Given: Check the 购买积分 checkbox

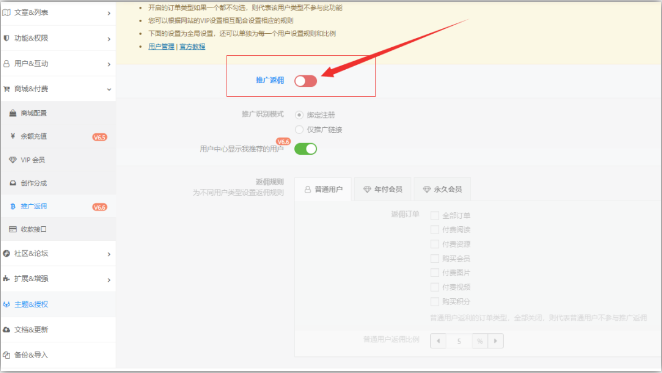Looking at the screenshot, I should [x=434, y=301].
